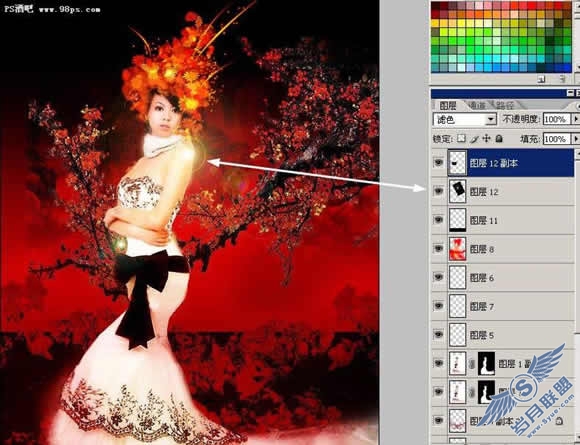Pick the pure blue swatch ending the bottom row

point(566,67)
